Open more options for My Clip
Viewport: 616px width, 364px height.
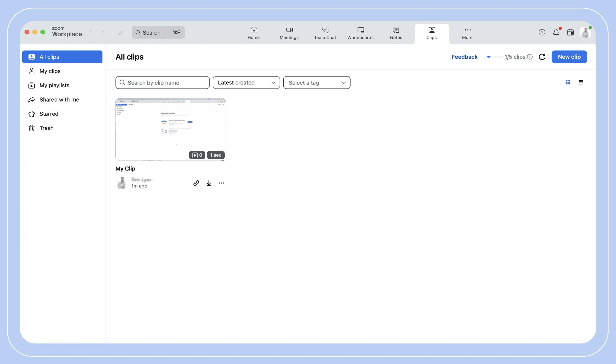pyautogui.click(x=222, y=183)
